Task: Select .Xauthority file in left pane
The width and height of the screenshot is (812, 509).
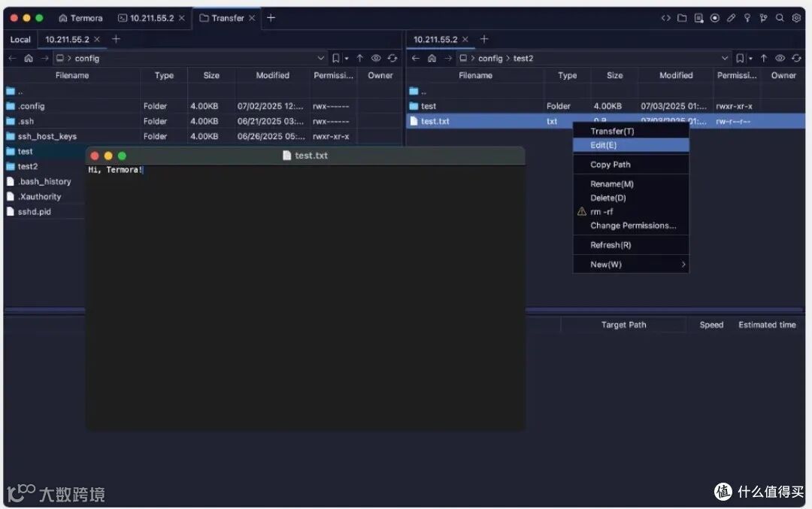Action: (44, 197)
